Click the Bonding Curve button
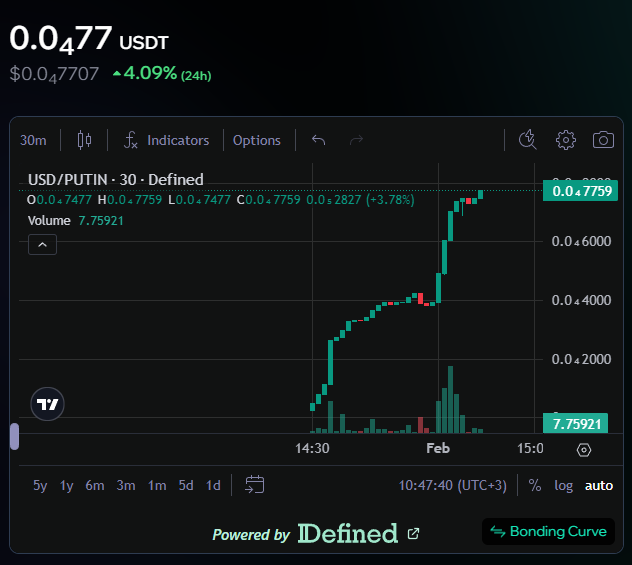632x565 pixels. pos(548,532)
